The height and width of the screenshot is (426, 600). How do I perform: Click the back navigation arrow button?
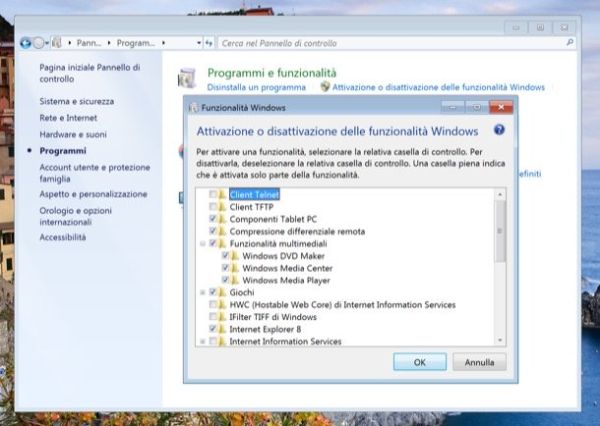(x=25, y=44)
